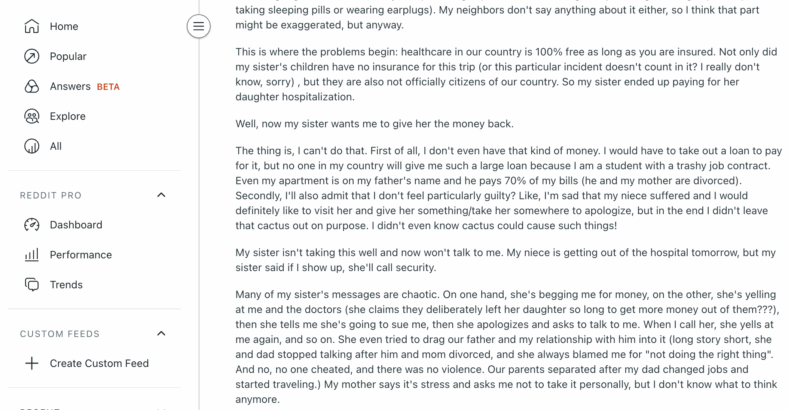Select the All chart icon
The width and height of the screenshot is (788, 410).
(x=32, y=146)
